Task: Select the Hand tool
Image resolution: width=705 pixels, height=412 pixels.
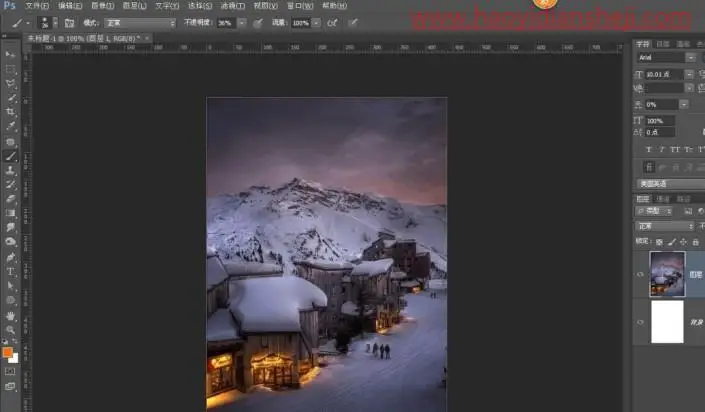Action: pos(10,316)
